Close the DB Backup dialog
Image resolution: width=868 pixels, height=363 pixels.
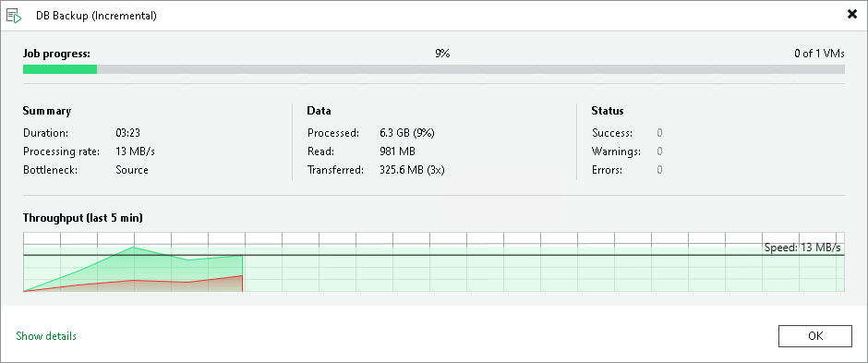tap(852, 15)
